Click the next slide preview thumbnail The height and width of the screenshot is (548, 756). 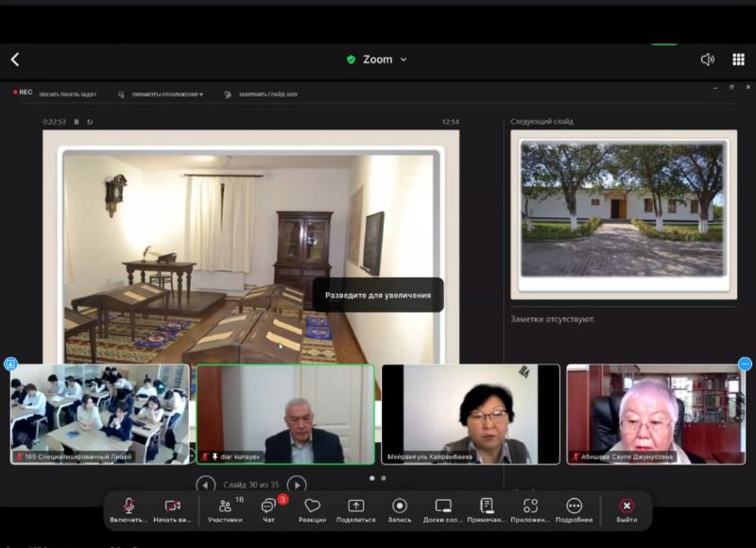click(623, 209)
